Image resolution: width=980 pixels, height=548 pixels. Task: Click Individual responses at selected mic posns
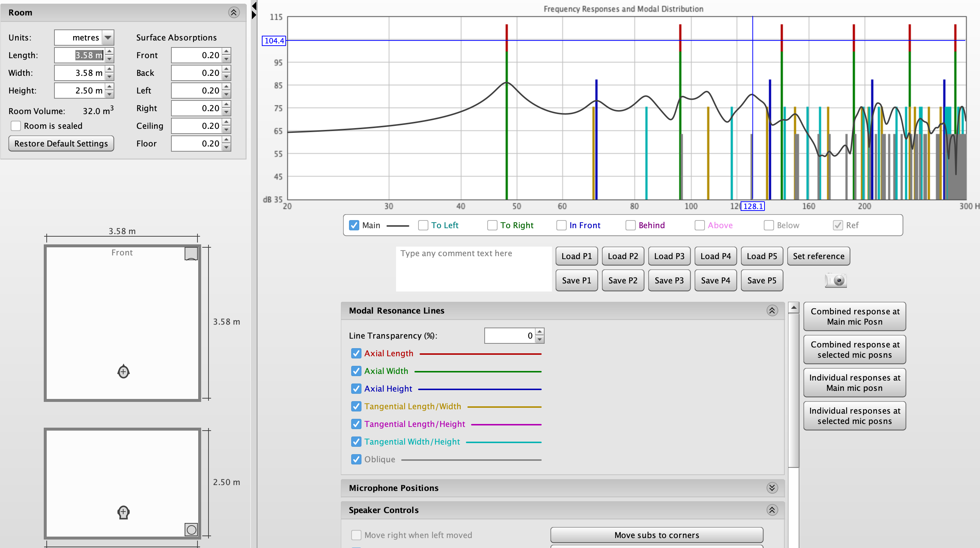[855, 416]
